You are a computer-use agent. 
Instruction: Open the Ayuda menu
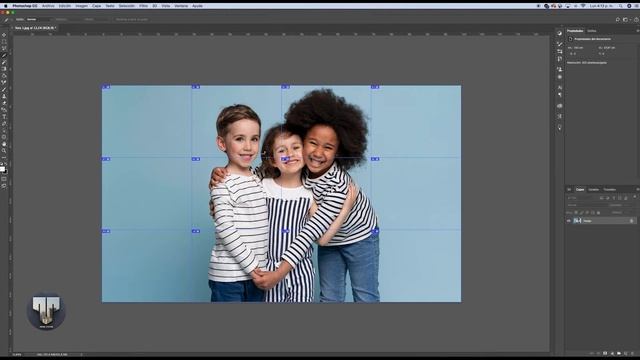point(197,6)
